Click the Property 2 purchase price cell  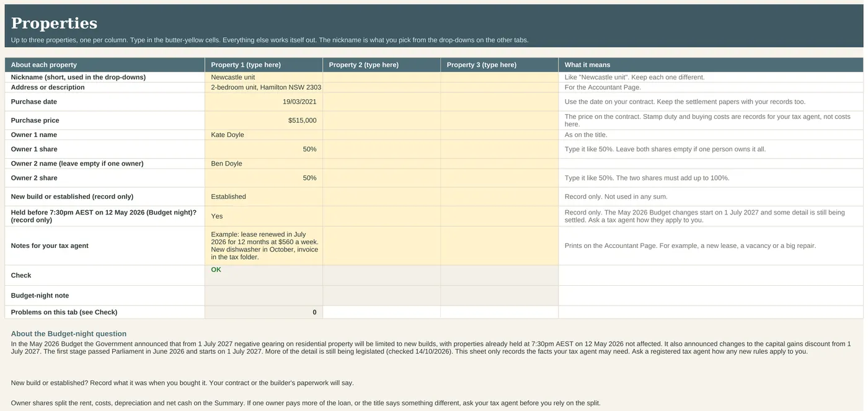pos(381,120)
